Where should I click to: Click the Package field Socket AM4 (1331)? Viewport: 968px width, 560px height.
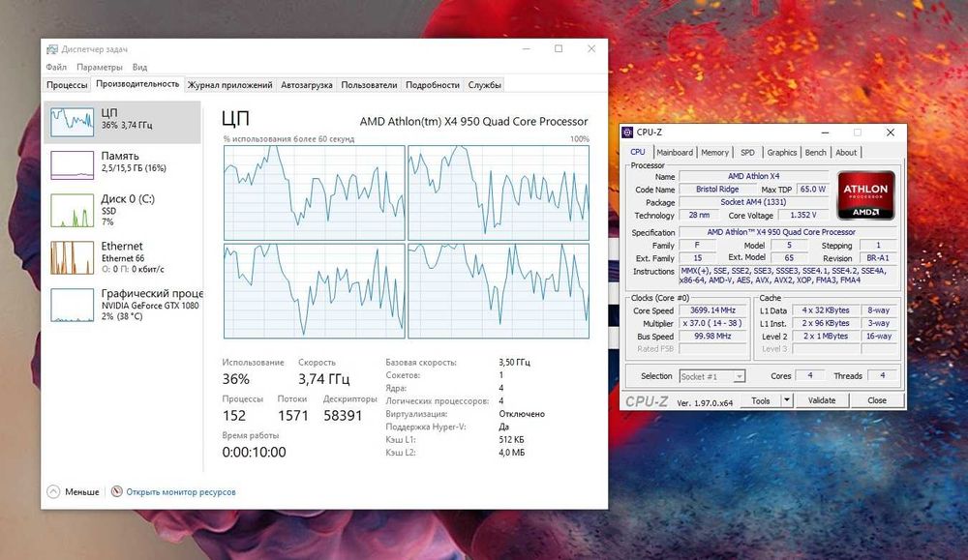pos(754,202)
